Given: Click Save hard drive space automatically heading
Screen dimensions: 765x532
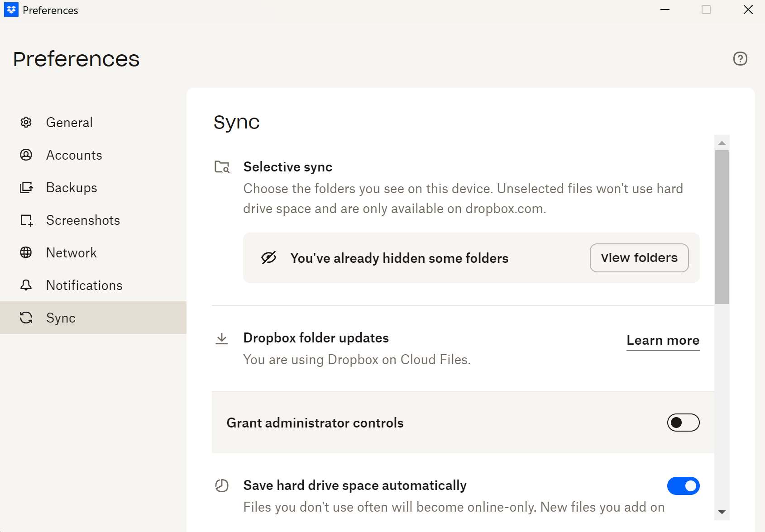Looking at the screenshot, I should (x=355, y=485).
